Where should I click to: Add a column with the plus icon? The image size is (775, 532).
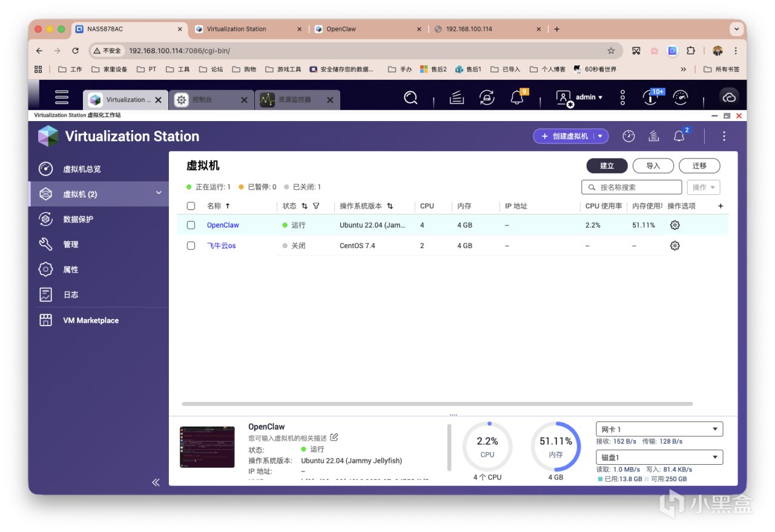(x=721, y=206)
